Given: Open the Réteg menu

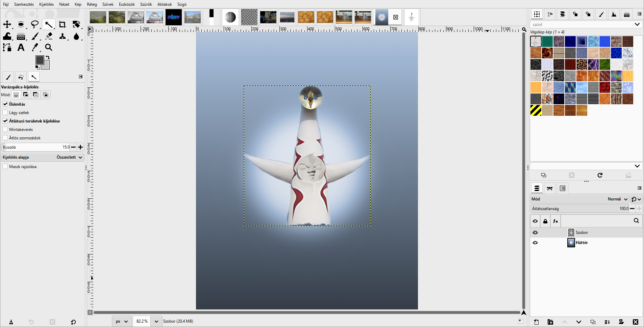Looking at the screenshot, I should pyautogui.click(x=92, y=4).
